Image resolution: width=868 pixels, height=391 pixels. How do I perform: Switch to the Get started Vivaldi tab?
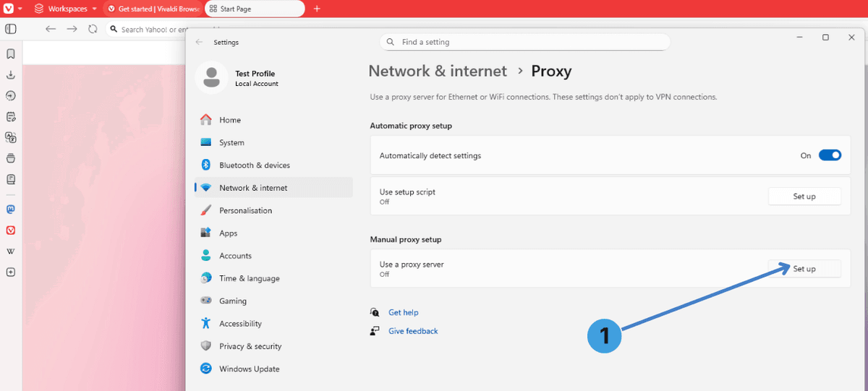[152, 9]
